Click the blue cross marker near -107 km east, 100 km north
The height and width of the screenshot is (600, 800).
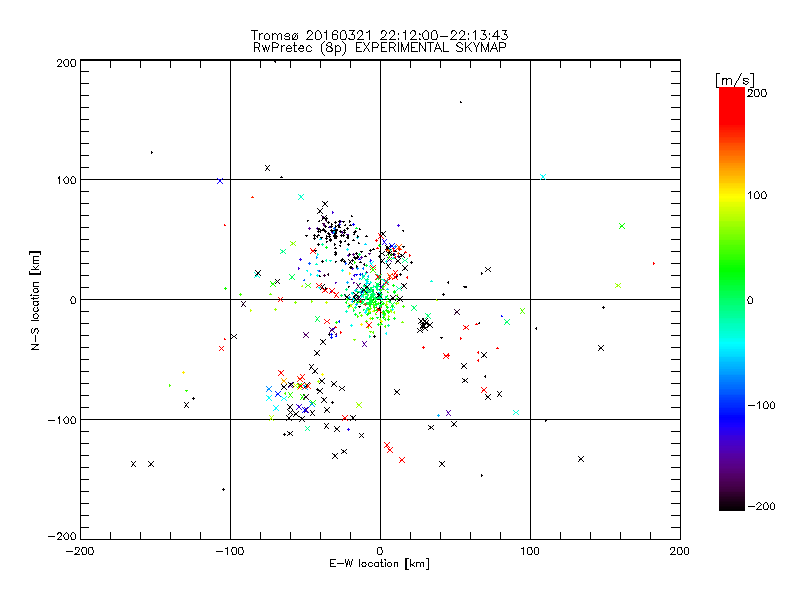(220, 181)
